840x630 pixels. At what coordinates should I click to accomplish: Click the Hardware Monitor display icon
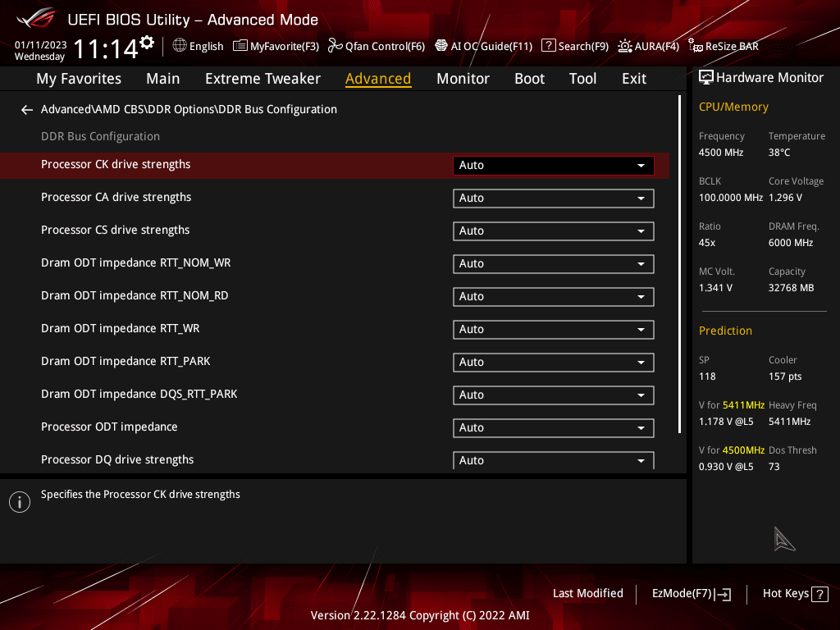click(x=706, y=78)
